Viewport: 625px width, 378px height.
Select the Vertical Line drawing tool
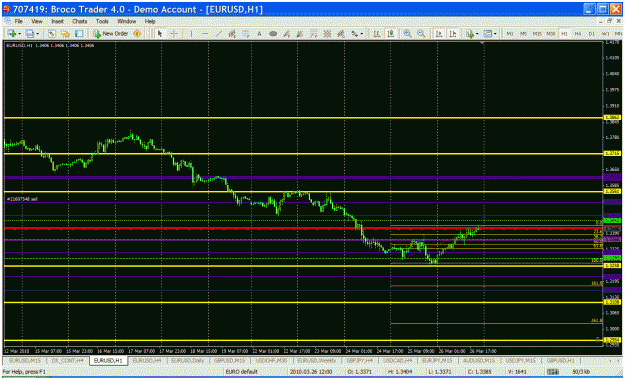tap(191, 34)
